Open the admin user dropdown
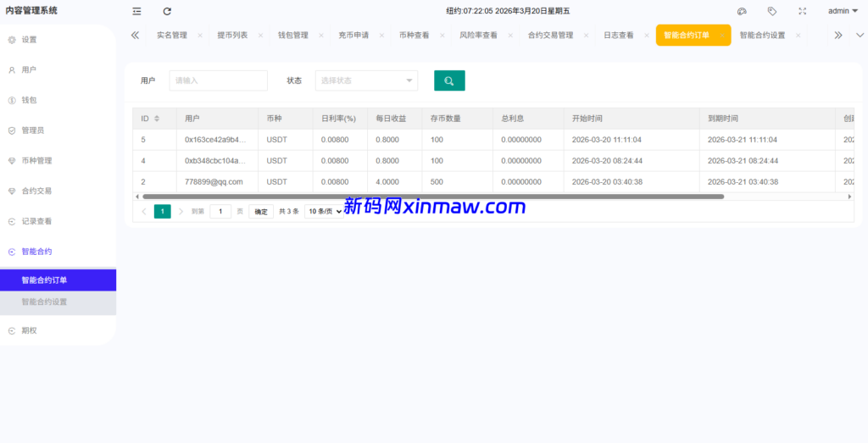Screen dimensions: 868x443 pos(843,11)
